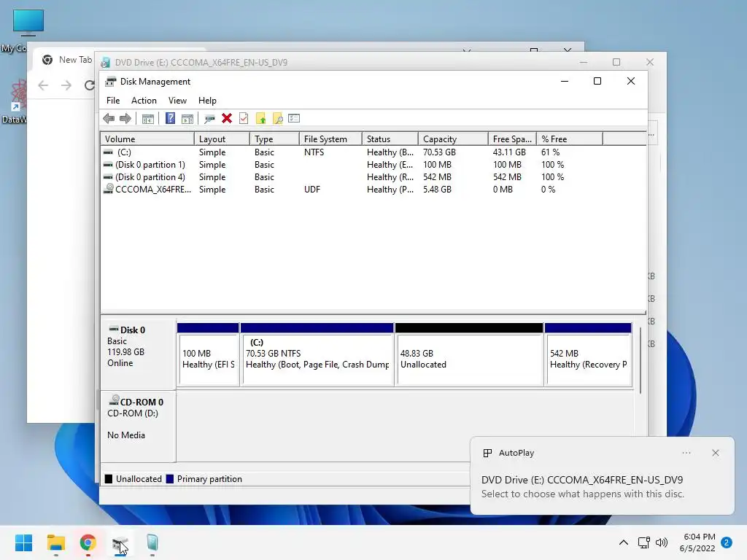Screen dimensions: 747x560
Task: Click the Chrome back arrow button
Action: 43,85
